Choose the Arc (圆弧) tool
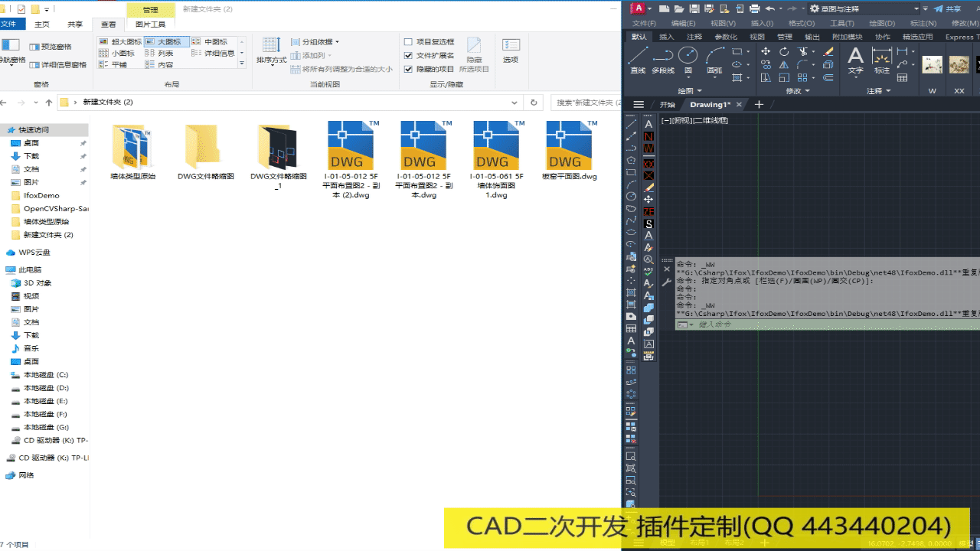The height and width of the screenshot is (551, 980). point(714,60)
